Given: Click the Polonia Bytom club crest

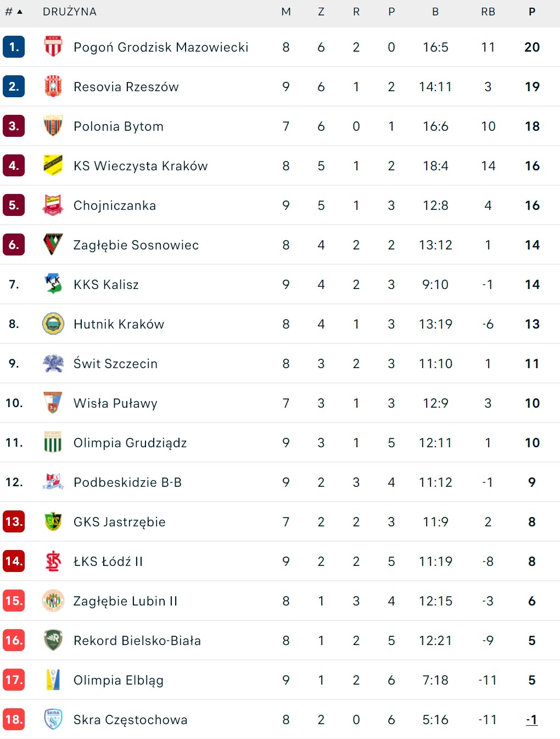Looking at the screenshot, I should [53, 126].
